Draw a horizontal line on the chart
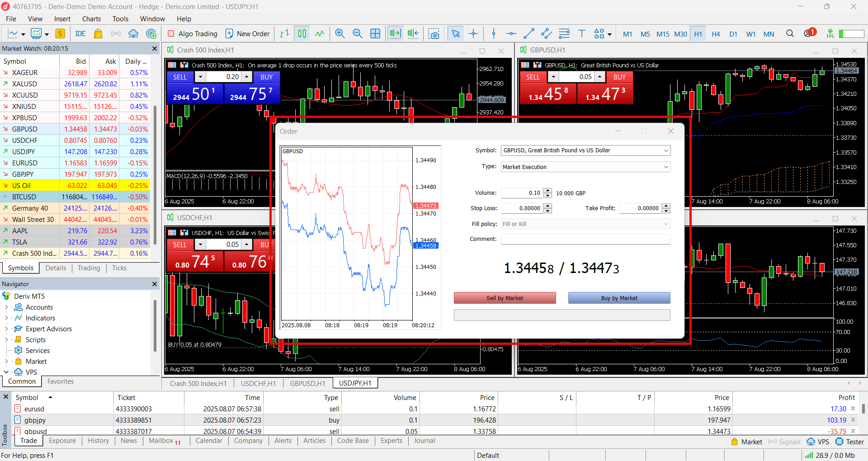Viewport: 868px width, 461px height. click(x=511, y=33)
